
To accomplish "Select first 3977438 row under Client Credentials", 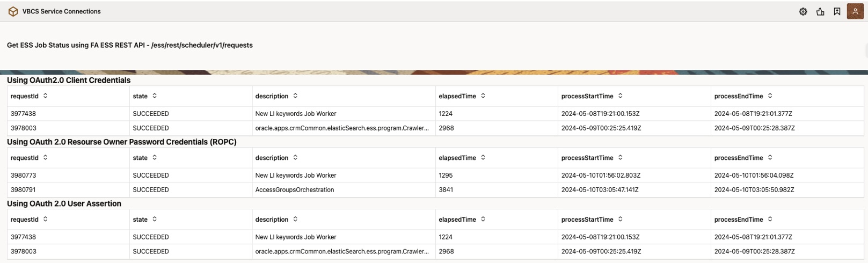I will (24, 114).
